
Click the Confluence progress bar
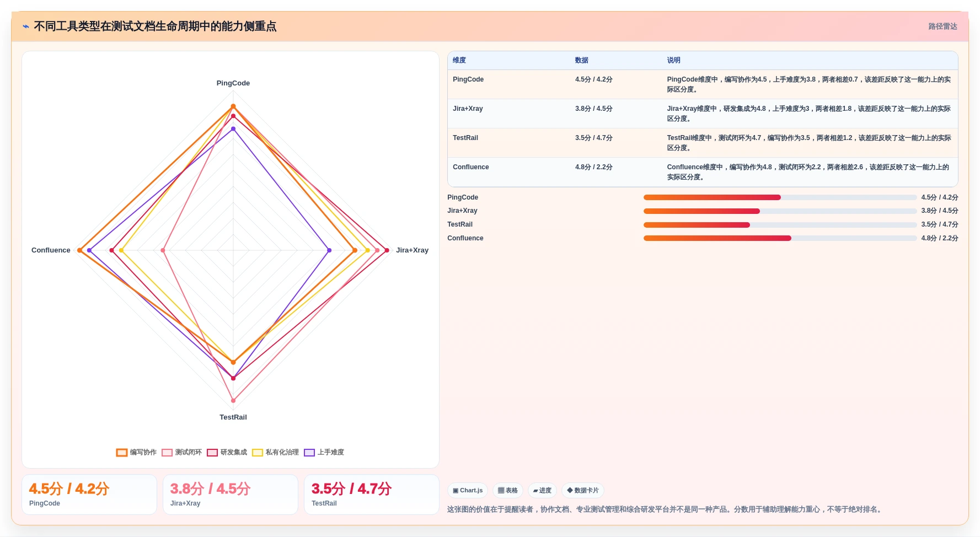point(780,238)
